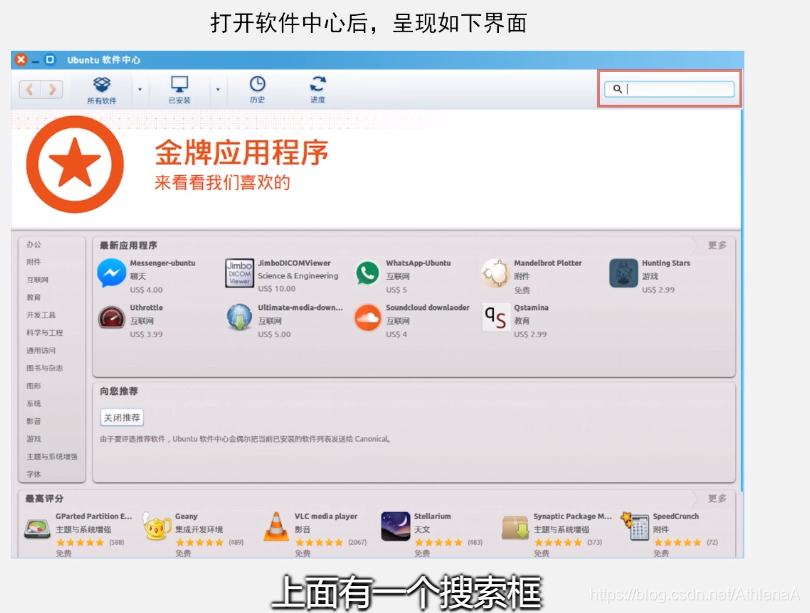Click 更多 in the 最高评分 section

point(717,498)
